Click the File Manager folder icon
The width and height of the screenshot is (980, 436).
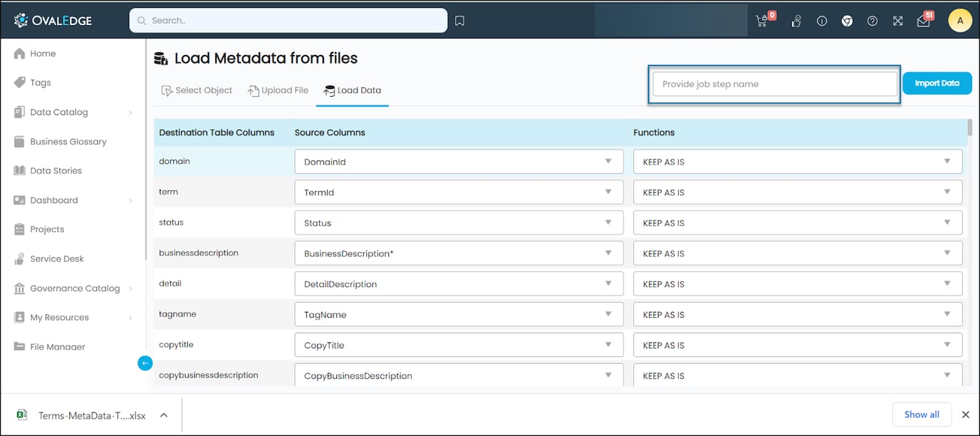[x=19, y=347]
